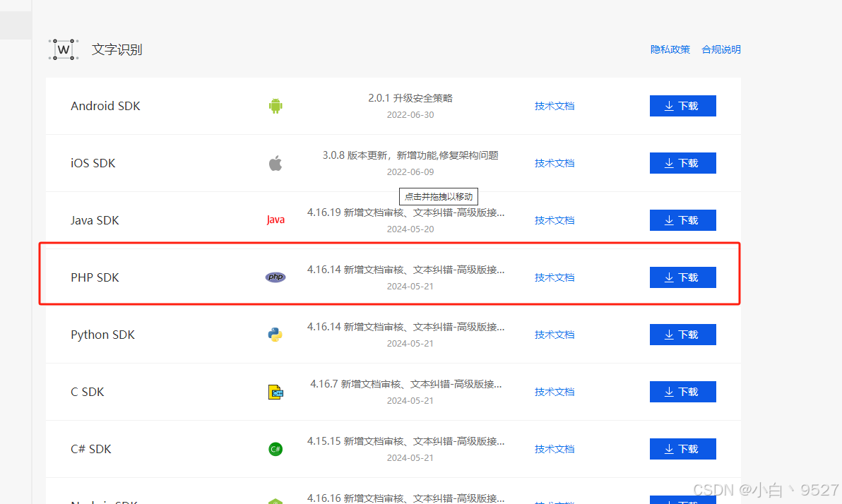Click the 文字识别 W logo icon
This screenshot has width=842, height=504.
click(64, 49)
